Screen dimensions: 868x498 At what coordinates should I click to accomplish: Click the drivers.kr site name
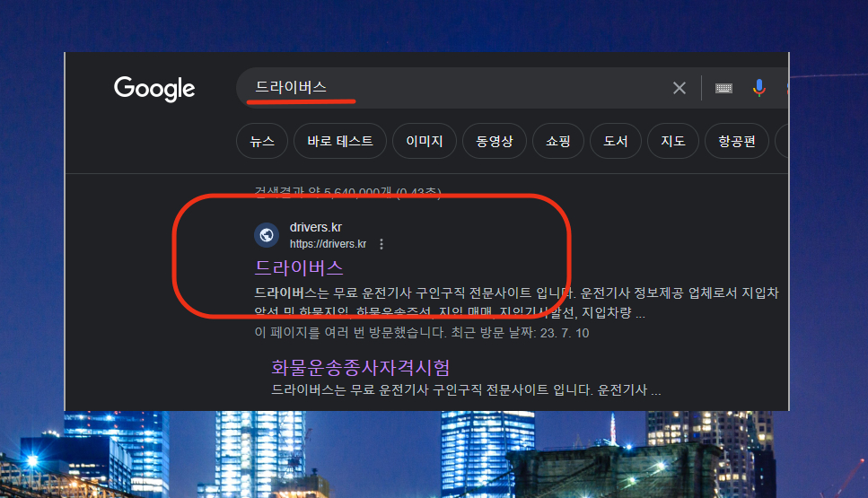316,227
